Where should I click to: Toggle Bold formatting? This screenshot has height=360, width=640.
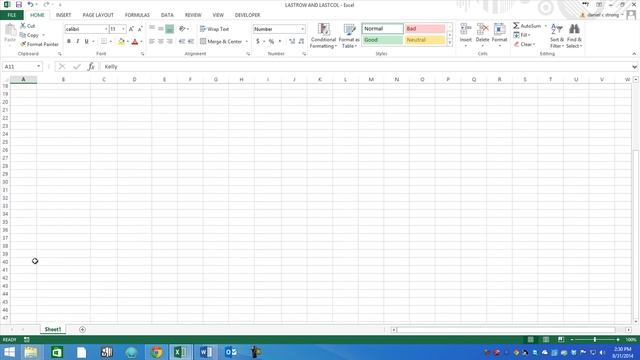tap(69, 41)
